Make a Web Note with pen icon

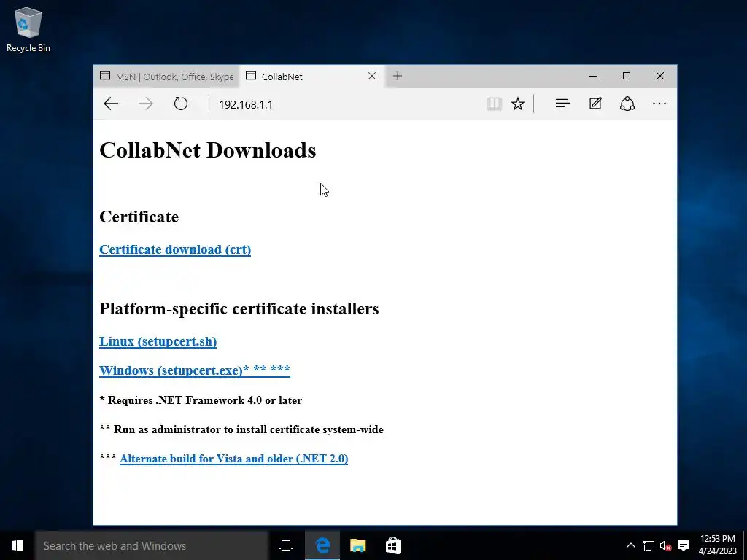(595, 104)
